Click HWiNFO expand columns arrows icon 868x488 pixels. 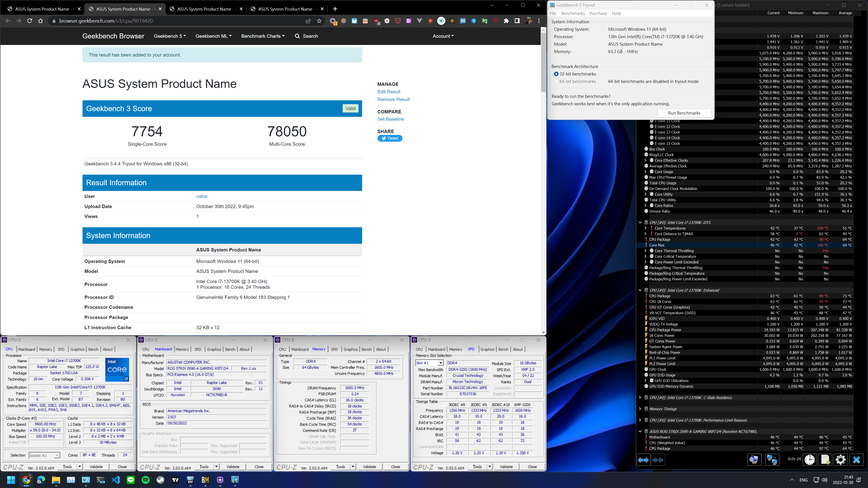point(643,460)
